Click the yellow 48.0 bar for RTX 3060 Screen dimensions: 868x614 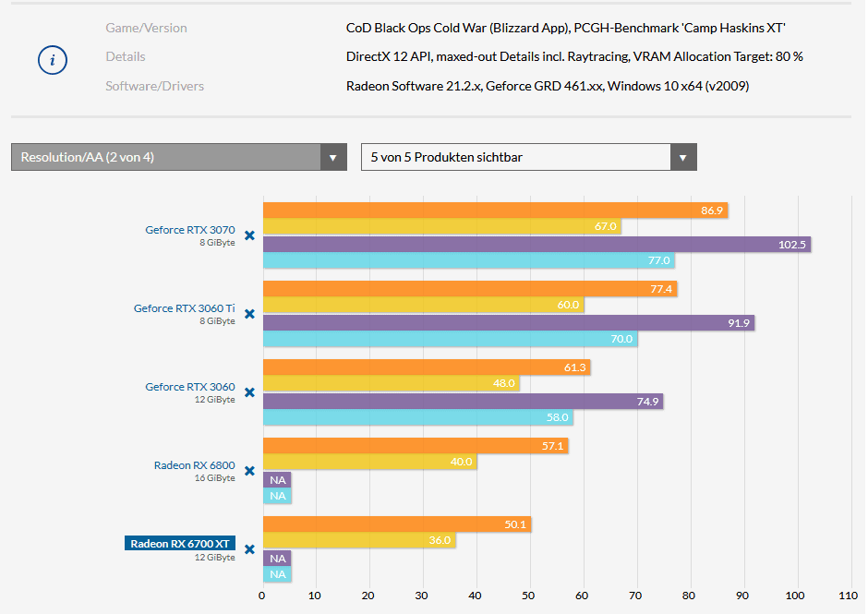pos(392,384)
